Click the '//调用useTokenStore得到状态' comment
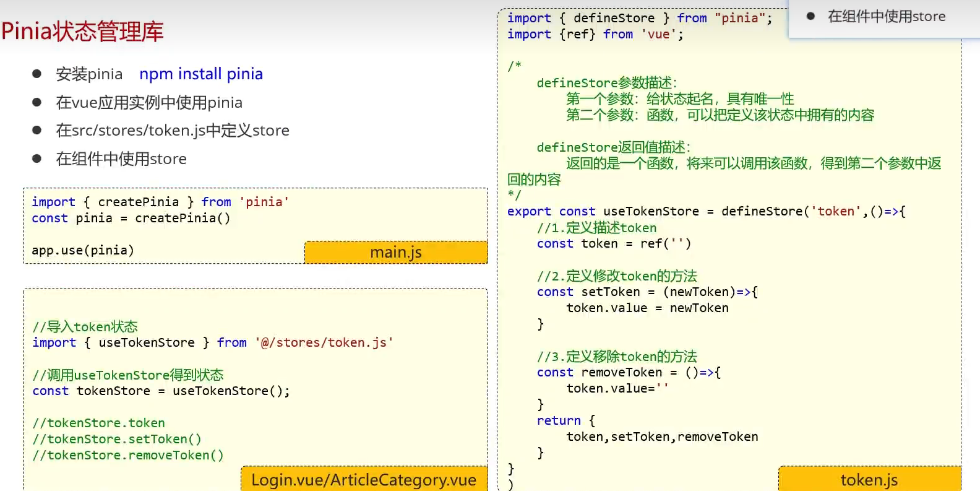 [x=128, y=375]
